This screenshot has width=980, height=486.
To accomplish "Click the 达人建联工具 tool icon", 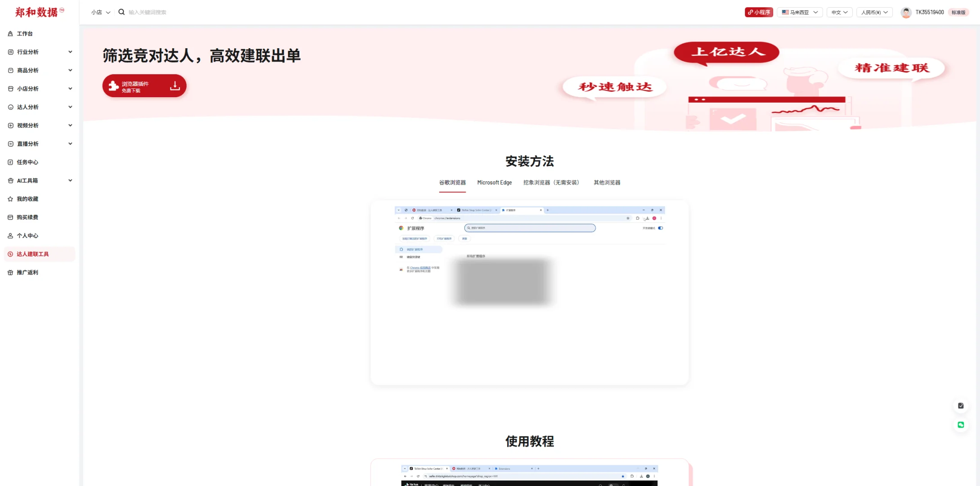I will [x=10, y=254].
